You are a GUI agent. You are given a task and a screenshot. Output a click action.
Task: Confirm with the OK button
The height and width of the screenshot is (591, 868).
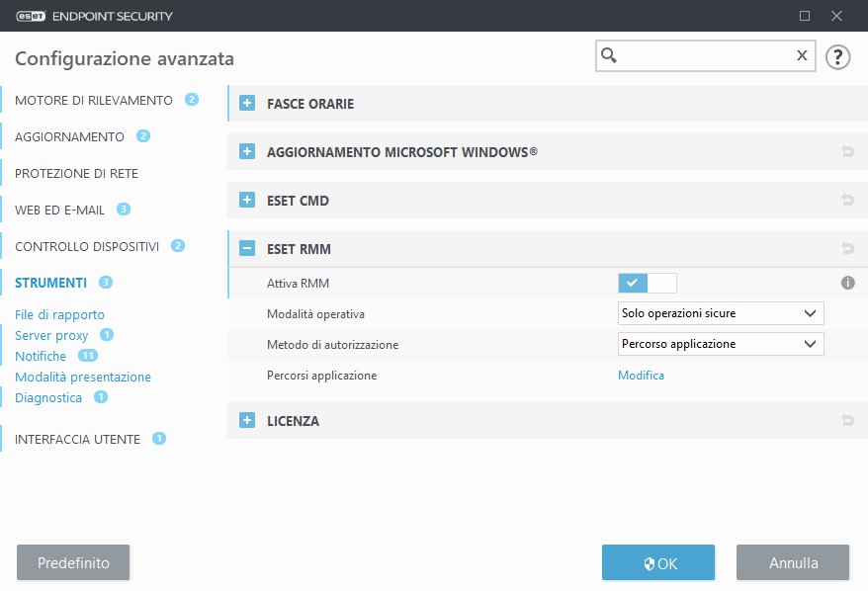(x=658, y=562)
